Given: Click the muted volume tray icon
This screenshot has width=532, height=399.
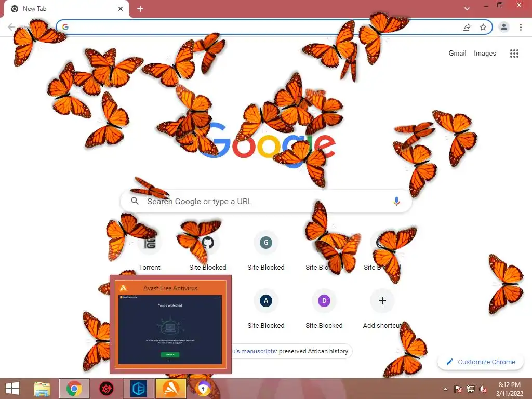Looking at the screenshot, I should coord(483,389).
